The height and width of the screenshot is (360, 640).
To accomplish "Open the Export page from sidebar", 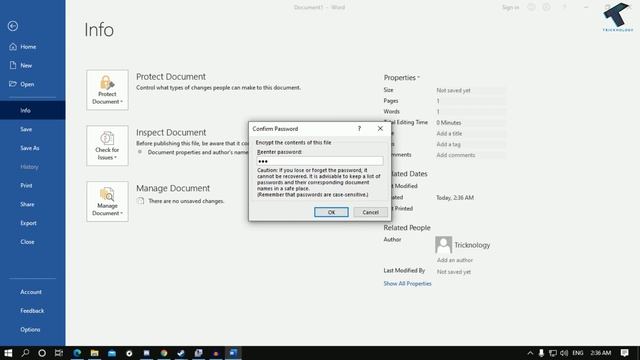I will [x=29, y=223].
